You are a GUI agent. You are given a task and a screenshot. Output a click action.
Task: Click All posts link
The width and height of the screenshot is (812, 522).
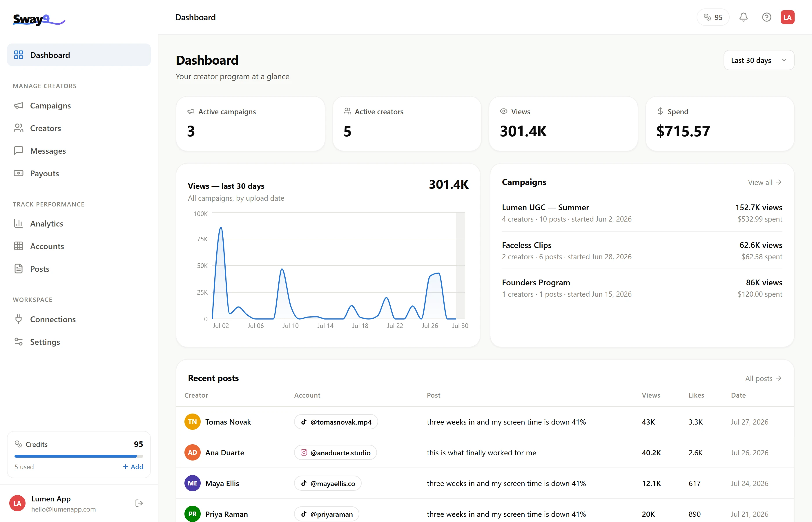point(763,378)
